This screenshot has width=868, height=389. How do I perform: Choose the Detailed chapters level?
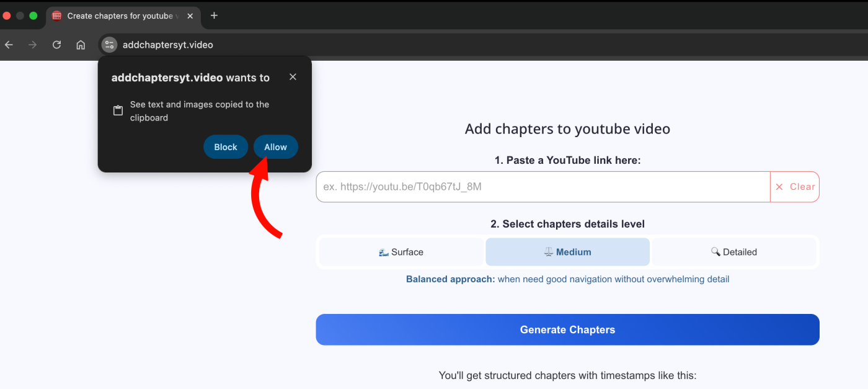point(733,252)
